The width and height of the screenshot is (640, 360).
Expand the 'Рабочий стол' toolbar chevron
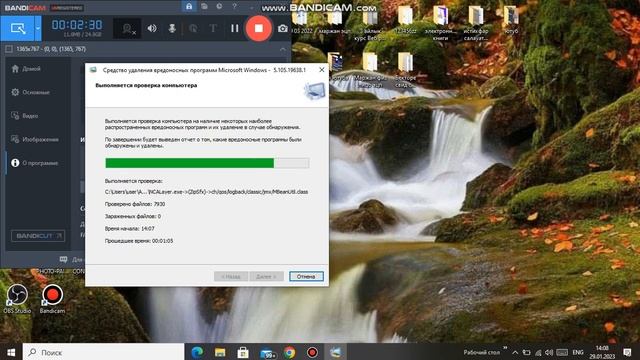point(505,349)
